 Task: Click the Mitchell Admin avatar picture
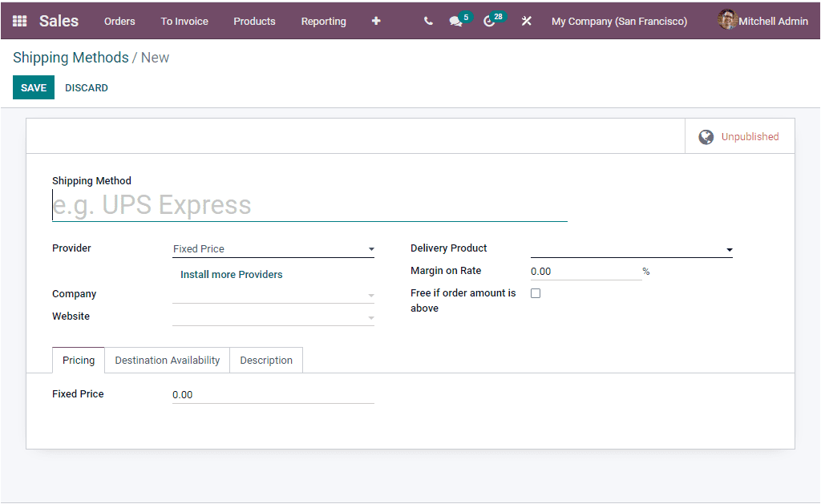tap(727, 19)
